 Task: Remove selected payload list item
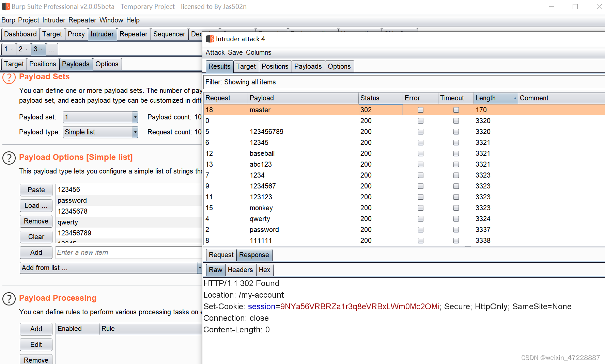point(36,221)
